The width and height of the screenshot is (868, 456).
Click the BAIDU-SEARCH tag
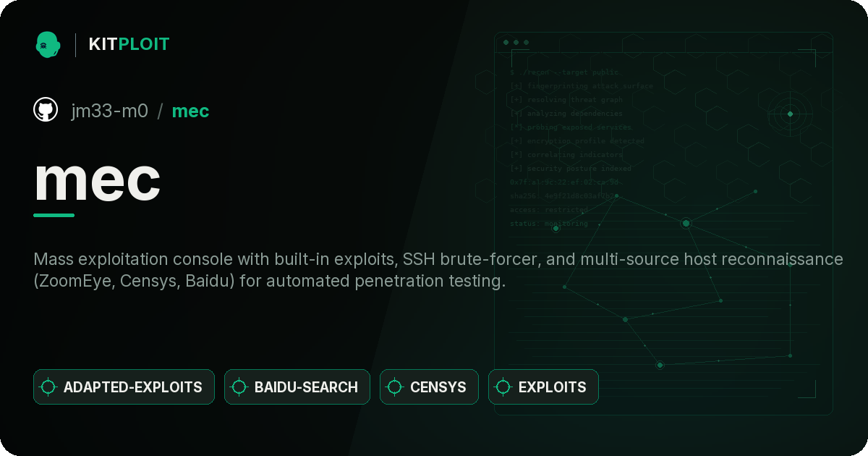click(297, 387)
